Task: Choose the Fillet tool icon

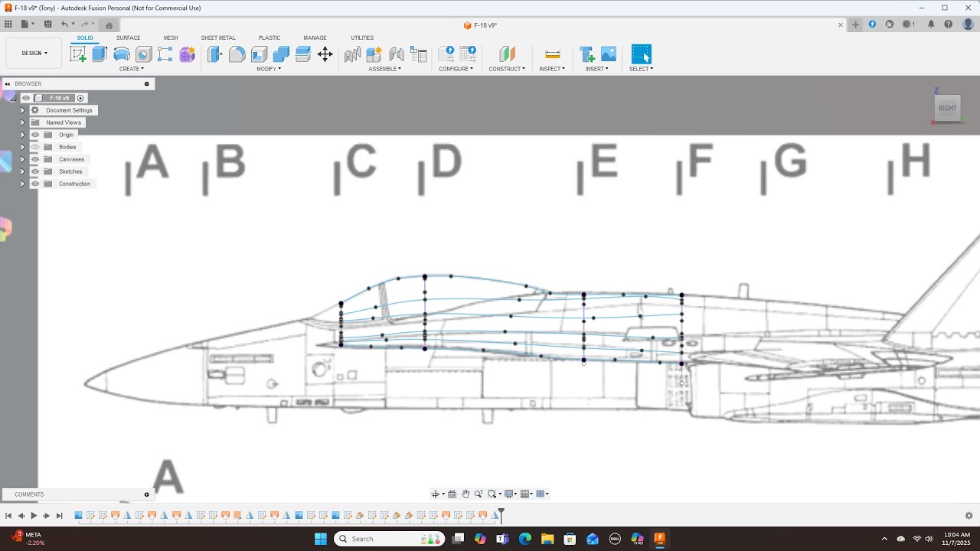Action: click(237, 54)
